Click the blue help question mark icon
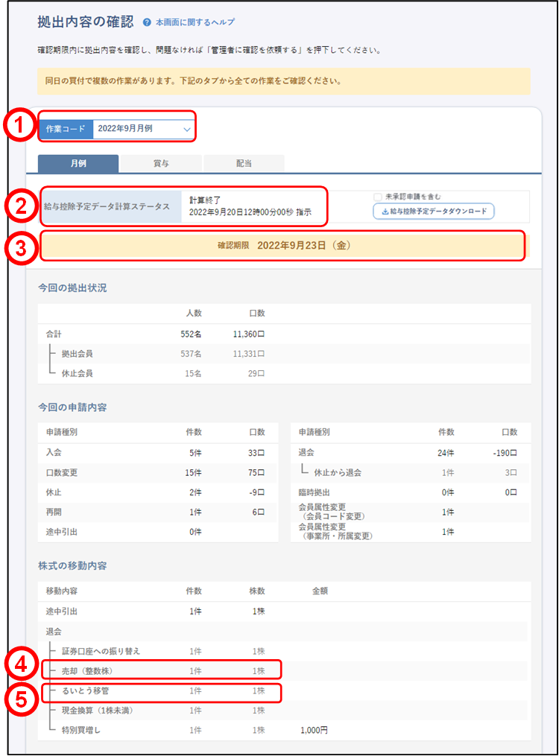This screenshot has height=756, width=559. [x=147, y=23]
